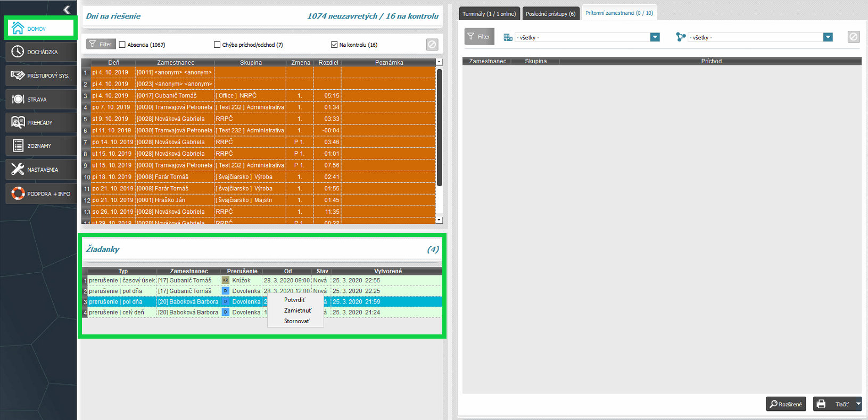Click the Dni na riešenie heading
868x420 pixels.
click(113, 16)
